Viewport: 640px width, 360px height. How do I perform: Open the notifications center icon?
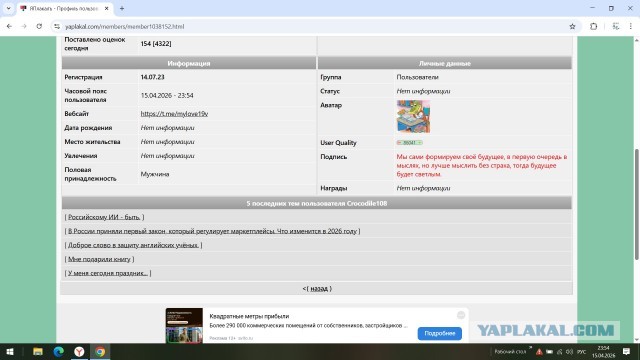pos(627,351)
